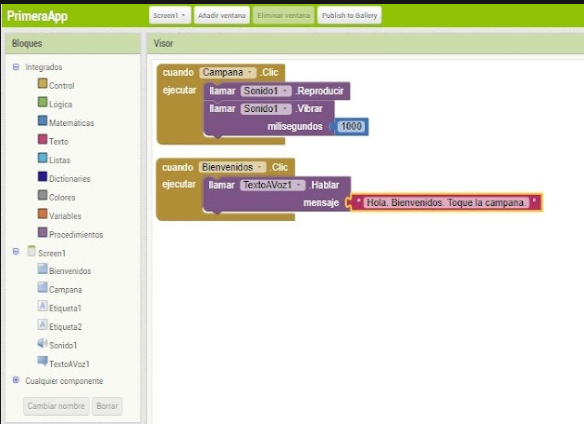Click the Bienvenidos label in component tree

(x=70, y=271)
